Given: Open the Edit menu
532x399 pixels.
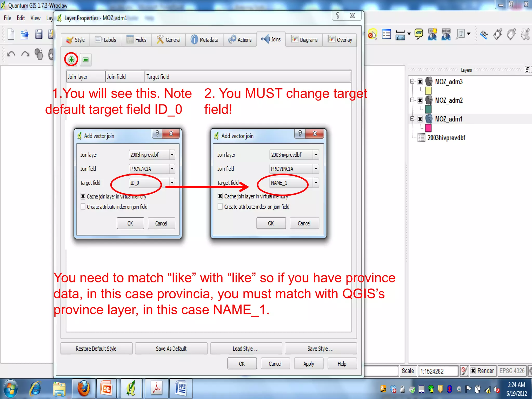Looking at the screenshot, I should (x=21, y=18).
